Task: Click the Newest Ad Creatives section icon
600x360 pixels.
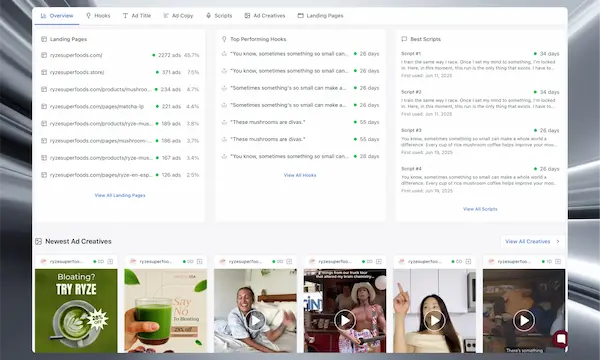Action: pyautogui.click(x=38, y=241)
